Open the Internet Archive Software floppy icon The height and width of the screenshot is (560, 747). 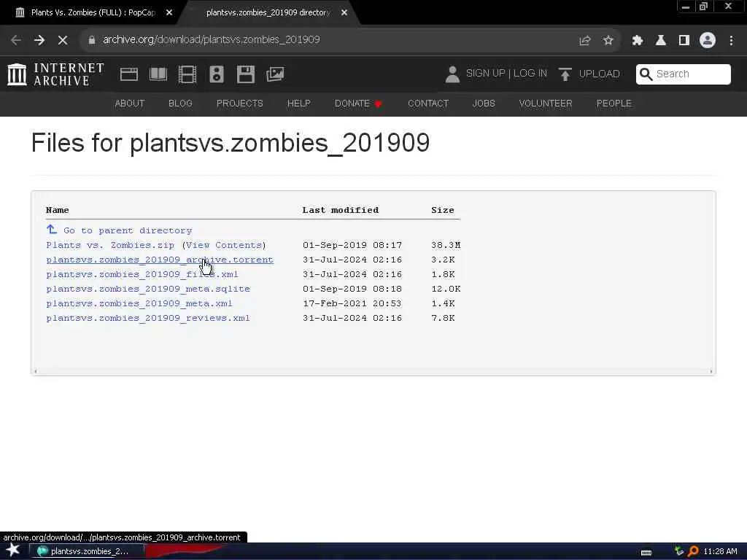coord(246,74)
